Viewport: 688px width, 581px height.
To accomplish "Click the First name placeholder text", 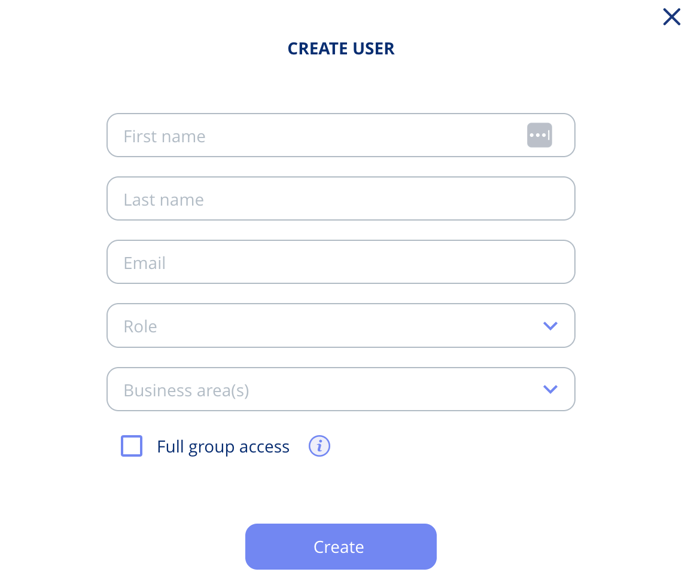I will tap(165, 136).
